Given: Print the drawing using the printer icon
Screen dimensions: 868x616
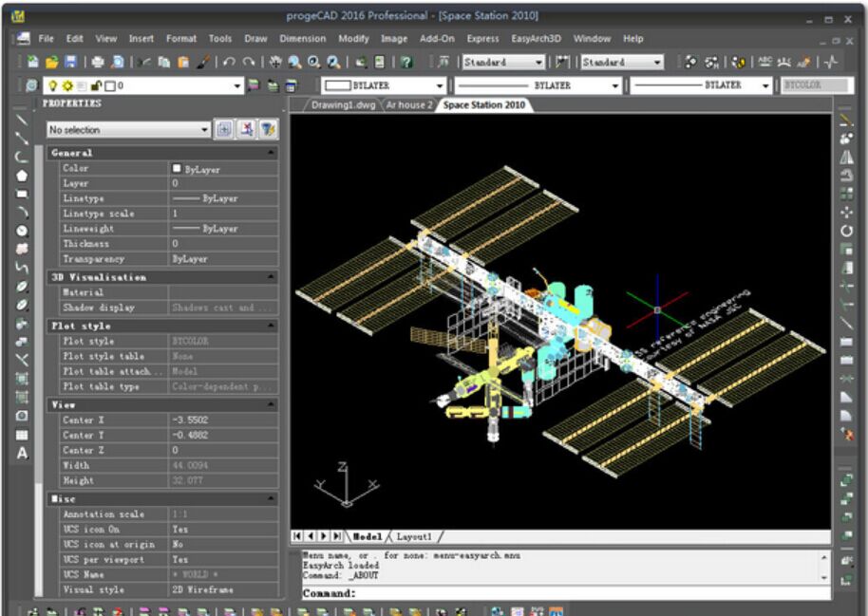Looking at the screenshot, I should pyautogui.click(x=98, y=62).
